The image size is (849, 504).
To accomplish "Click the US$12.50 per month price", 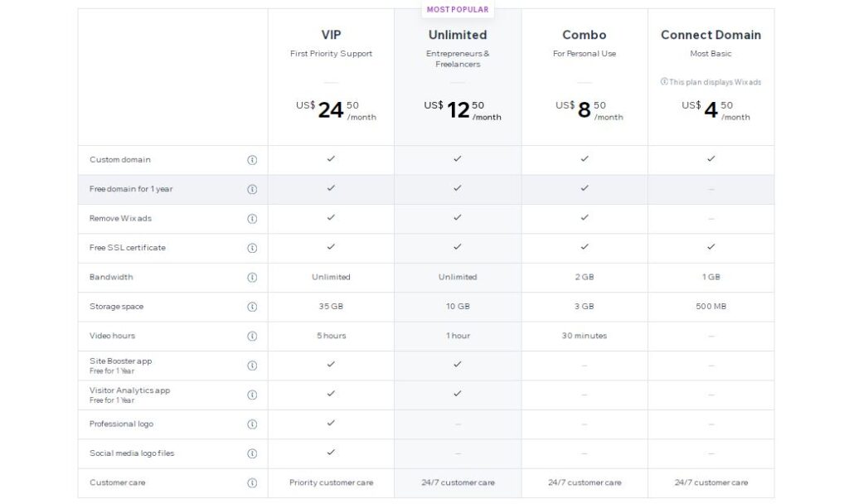I will [462, 110].
